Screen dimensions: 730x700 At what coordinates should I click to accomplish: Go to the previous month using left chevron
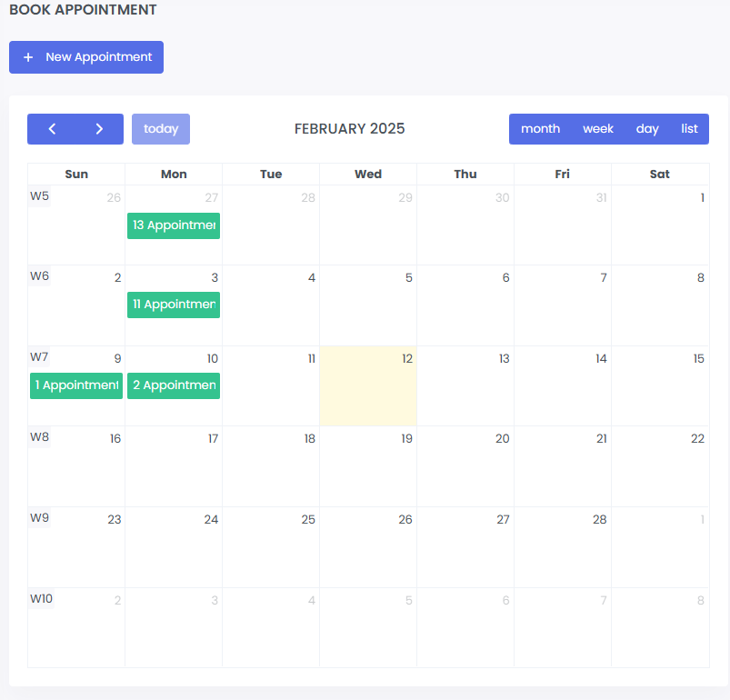[52, 129]
